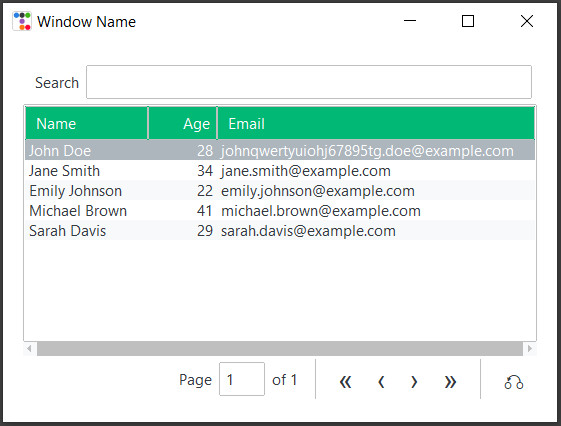
Task: Select the Sarah Davis name cell
Action: (x=87, y=231)
